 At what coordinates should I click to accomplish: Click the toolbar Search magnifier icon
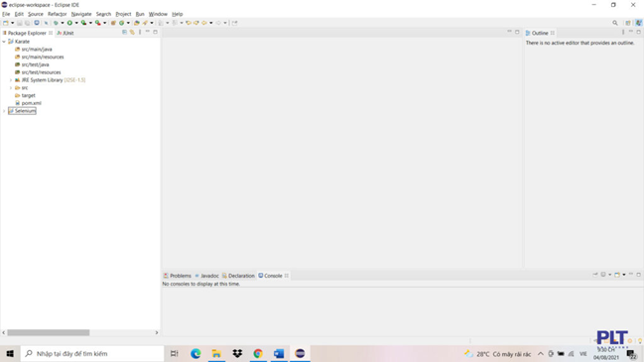coord(615,23)
